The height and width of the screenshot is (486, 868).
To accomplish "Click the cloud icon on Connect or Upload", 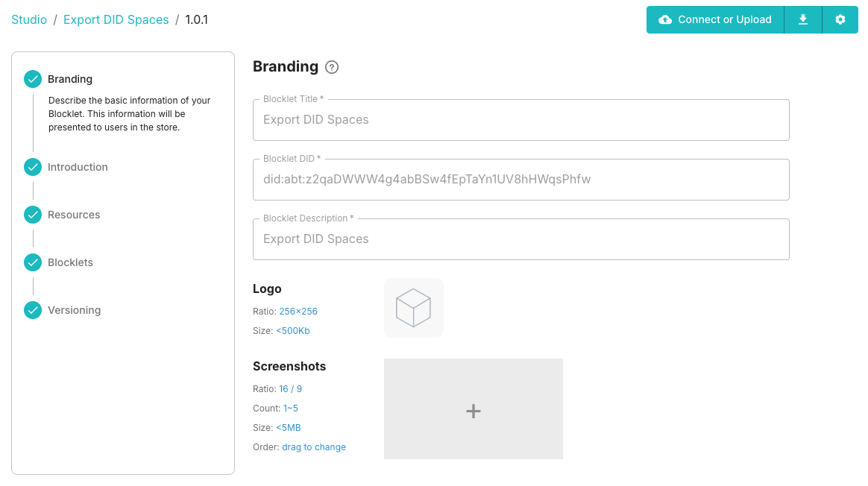I will coord(665,19).
